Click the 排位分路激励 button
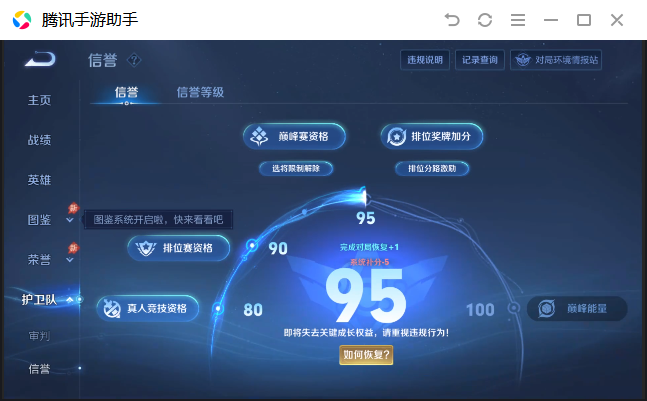This screenshot has height=401, width=647. [x=432, y=168]
